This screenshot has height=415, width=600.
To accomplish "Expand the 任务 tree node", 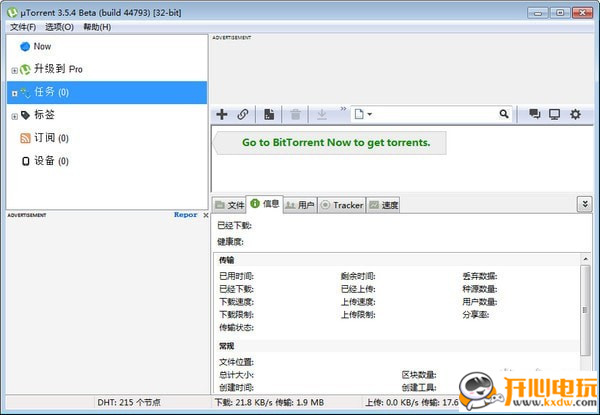I will [14, 93].
